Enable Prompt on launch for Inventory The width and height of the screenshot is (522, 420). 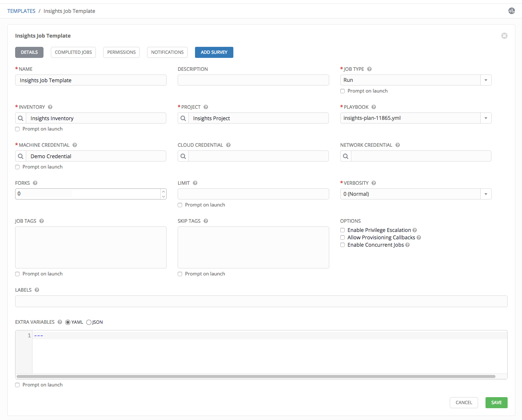tap(17, 129)
